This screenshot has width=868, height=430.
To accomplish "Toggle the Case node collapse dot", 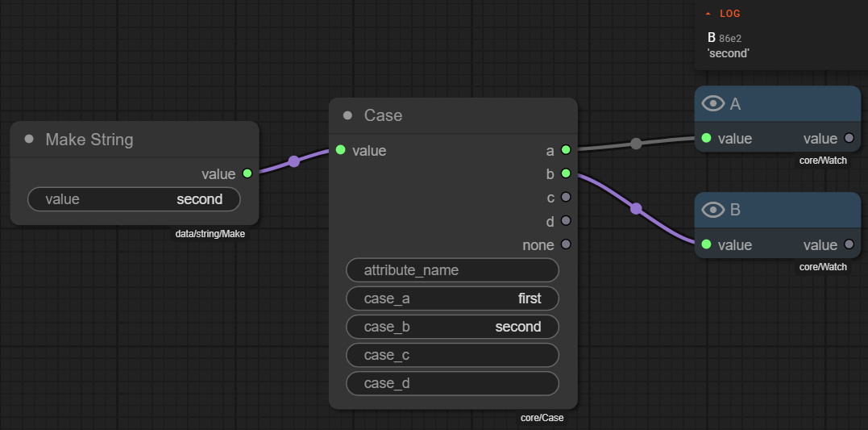I will (x=347, y=115).
